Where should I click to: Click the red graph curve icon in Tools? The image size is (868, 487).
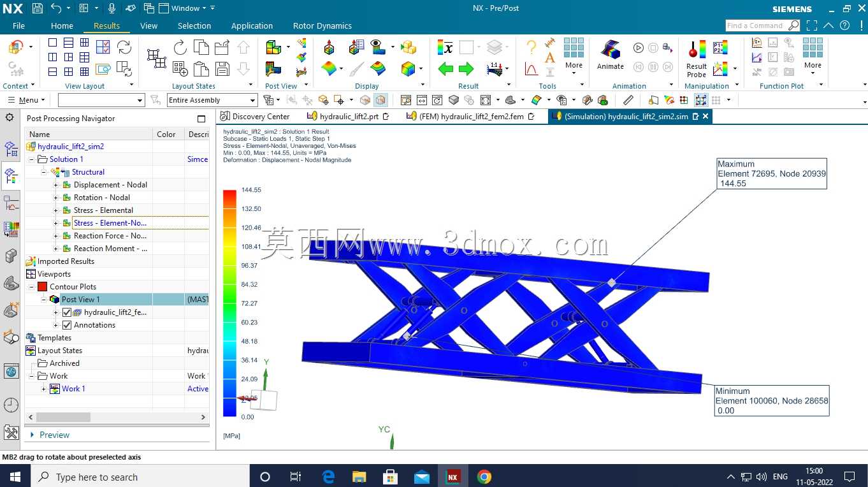531,68
